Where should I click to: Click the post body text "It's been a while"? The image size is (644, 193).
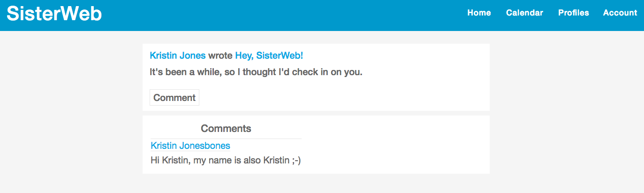(x=256, y=73)
